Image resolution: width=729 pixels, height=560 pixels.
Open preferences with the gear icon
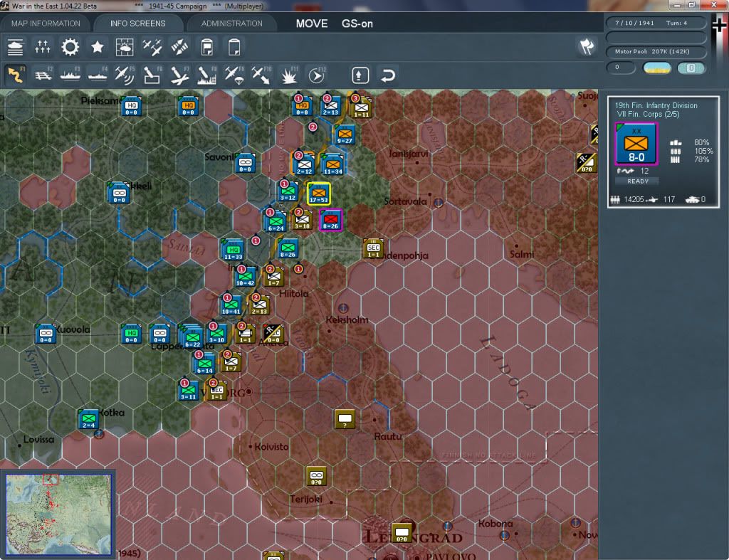pyautogui.click(x=70, y=47)
